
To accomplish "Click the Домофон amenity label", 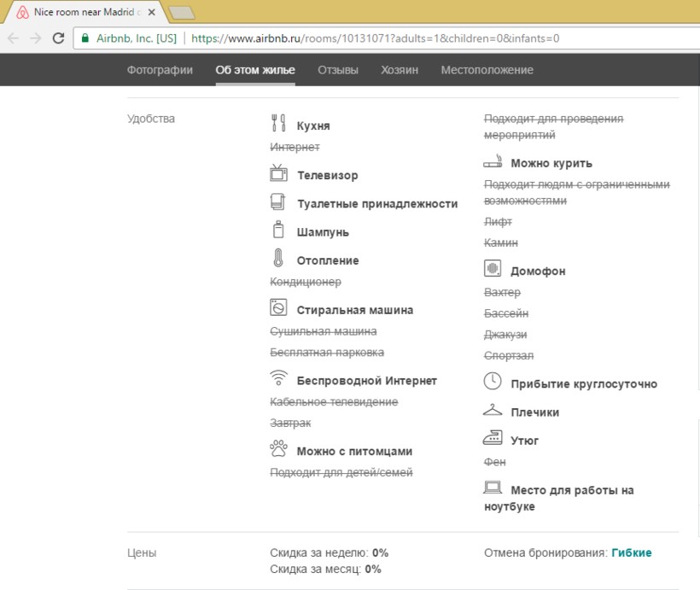I will [x=538, y=272].
